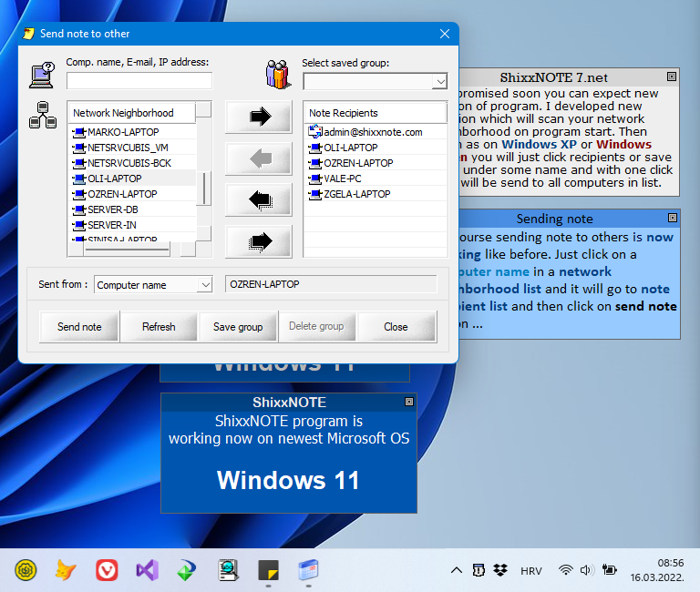Select admin@shixxnote.com in Note Recipients
700x592 pixels.
[x=376, y=132]
